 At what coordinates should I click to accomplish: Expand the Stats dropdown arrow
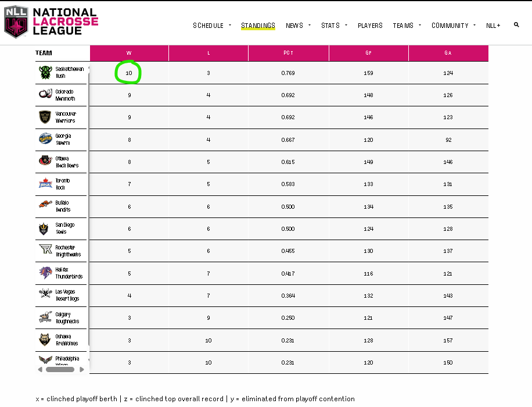pyautogui.click(x=346, y=25)
